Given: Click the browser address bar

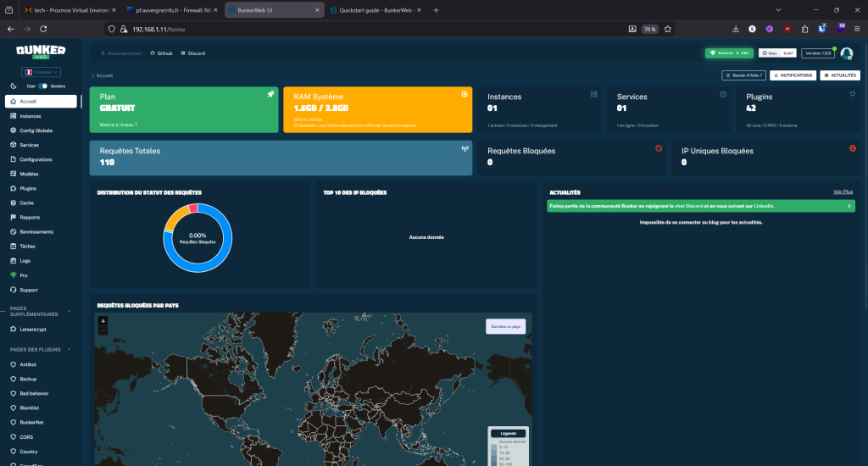Looking at the screenshot, I should point(376,30).
